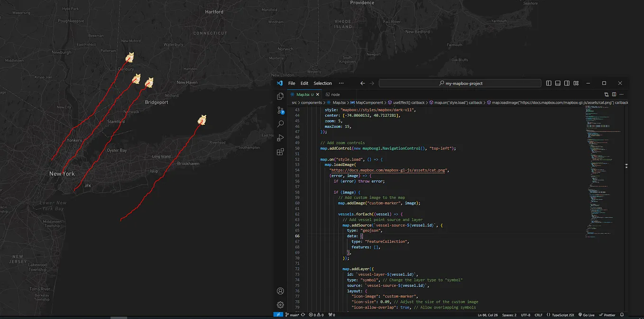Toggle the Secondary Side Bar layout icon
This screenshot has height=319, width=644.
pyautogui.click(x=567, y=83)
